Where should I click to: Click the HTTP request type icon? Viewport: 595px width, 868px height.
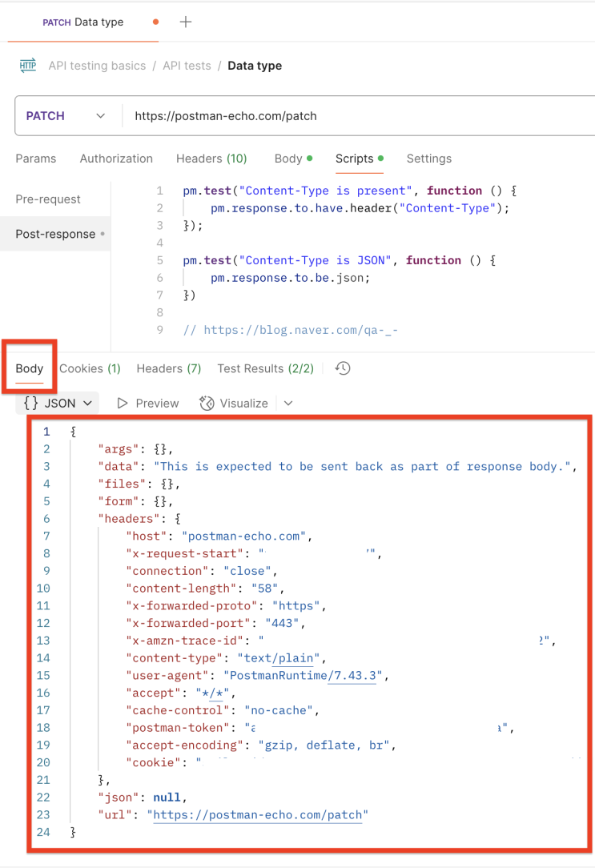(28, 66)
